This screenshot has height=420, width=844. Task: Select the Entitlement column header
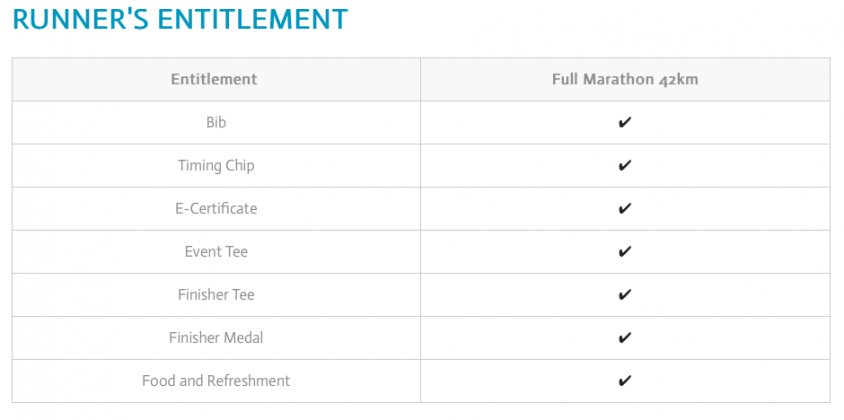(x=214, y=79)
